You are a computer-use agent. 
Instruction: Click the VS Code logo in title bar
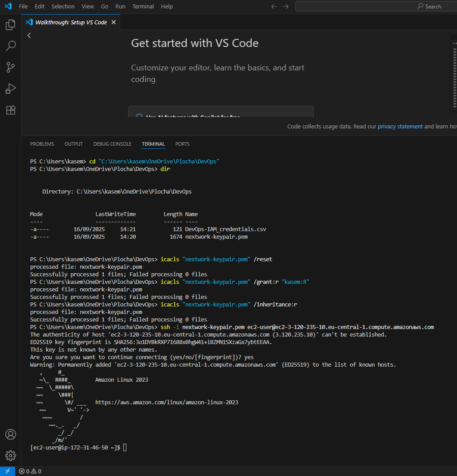tap(8, 6)
